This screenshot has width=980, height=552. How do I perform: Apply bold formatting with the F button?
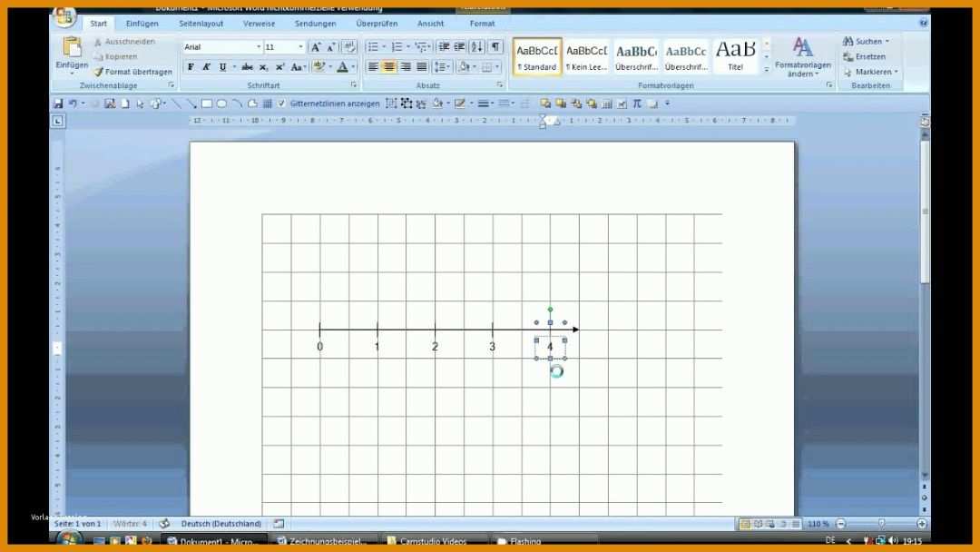[191, 67]
